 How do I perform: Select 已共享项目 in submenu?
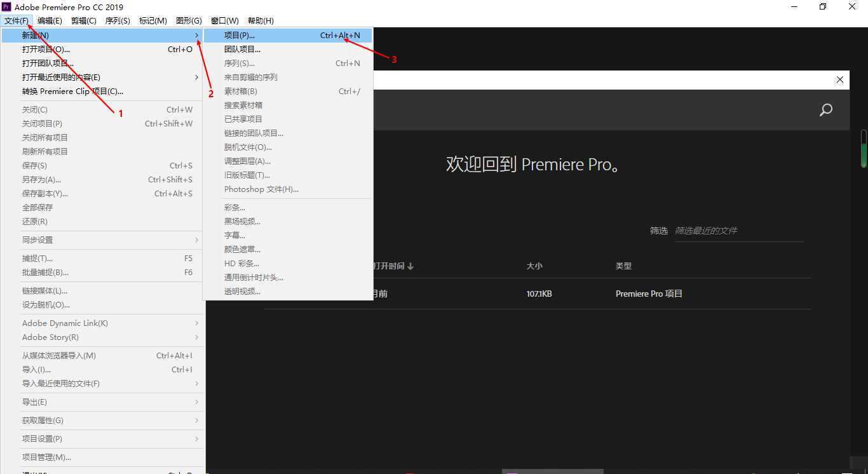click(288, 119)
